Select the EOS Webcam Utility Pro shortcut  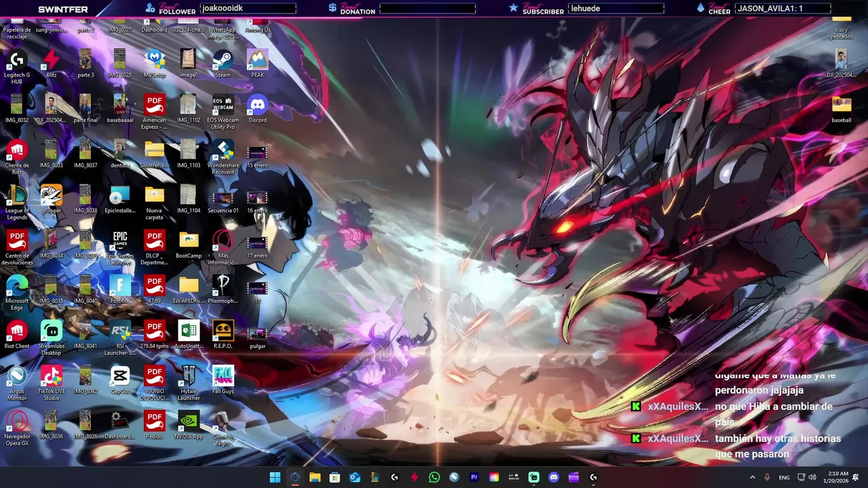click(223, 113)
